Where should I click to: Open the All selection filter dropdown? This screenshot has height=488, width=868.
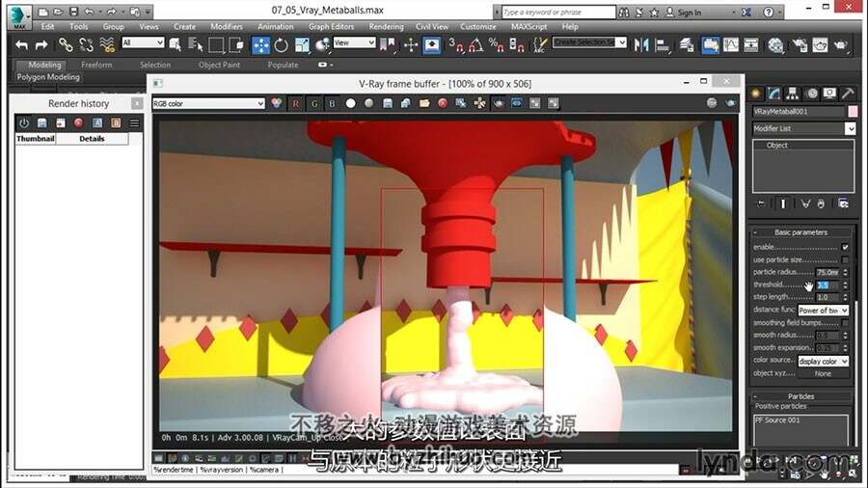pos(143,42)
